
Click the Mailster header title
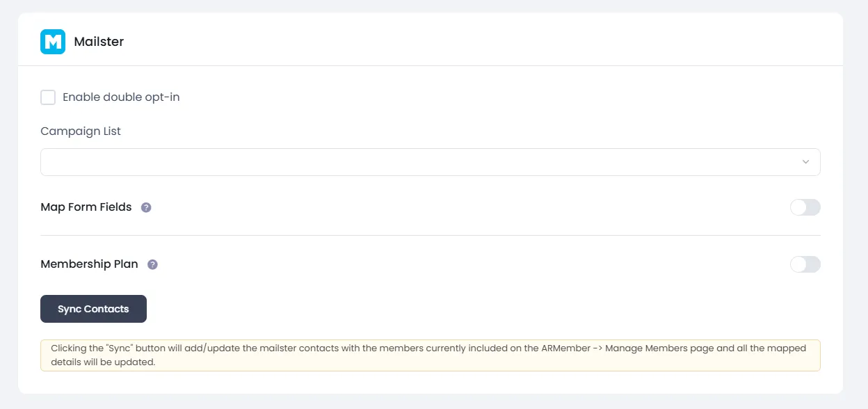tap(99, 42)
